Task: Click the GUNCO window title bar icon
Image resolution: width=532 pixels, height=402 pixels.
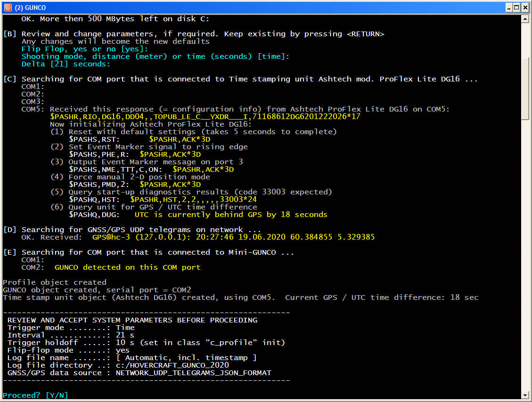Action: 8,8
